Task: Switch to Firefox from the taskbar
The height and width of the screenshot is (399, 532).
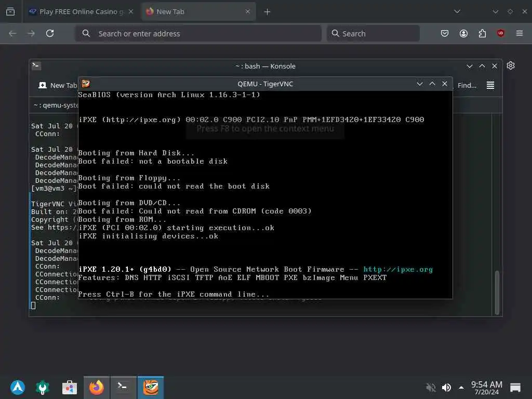Action: 96,387
